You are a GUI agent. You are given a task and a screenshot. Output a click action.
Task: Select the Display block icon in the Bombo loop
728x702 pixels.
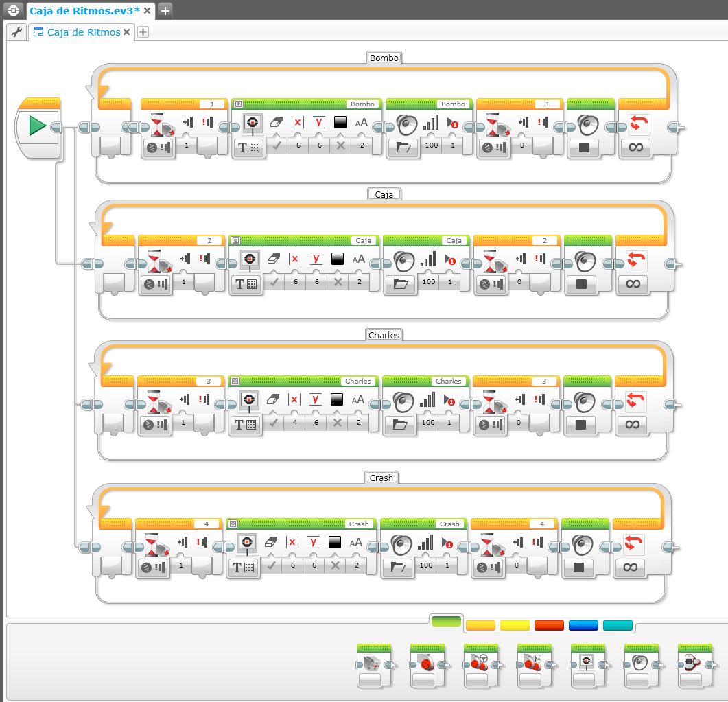(253, 123)
